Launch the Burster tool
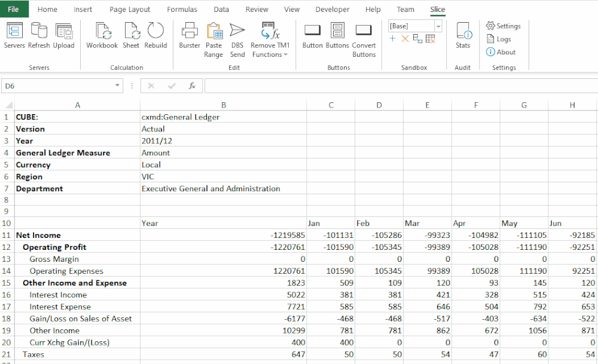This screenshot has height=364, width=598. 190,35
